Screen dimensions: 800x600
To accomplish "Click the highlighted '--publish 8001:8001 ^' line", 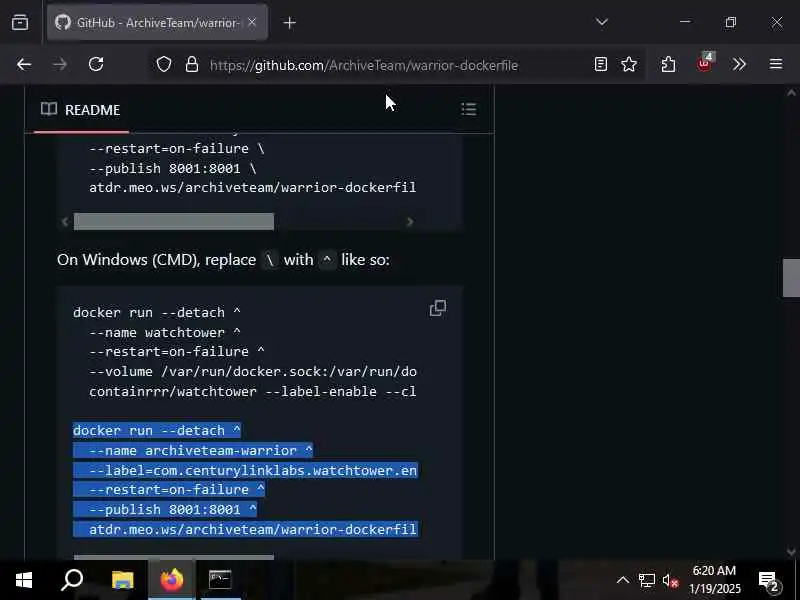I will [172, 510].
